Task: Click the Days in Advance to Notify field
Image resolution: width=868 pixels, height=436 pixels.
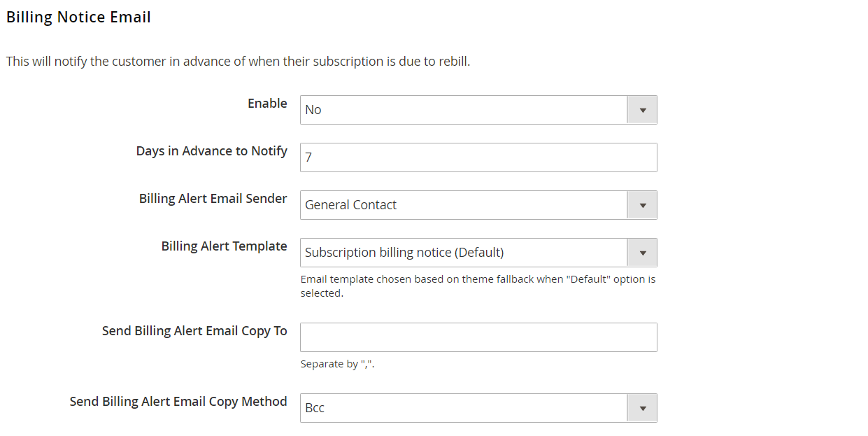Action: pyautogui.click(x=478, y=157)
